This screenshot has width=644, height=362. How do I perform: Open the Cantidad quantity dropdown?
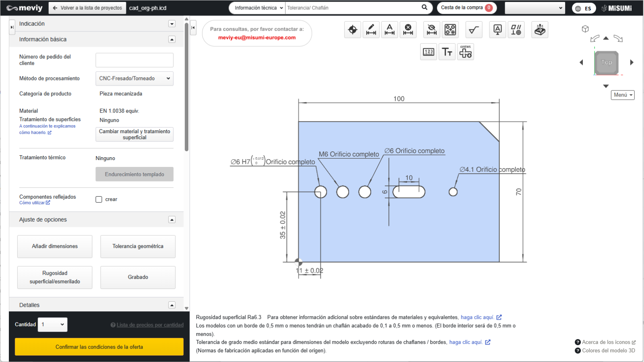click(x=53, y=325)
